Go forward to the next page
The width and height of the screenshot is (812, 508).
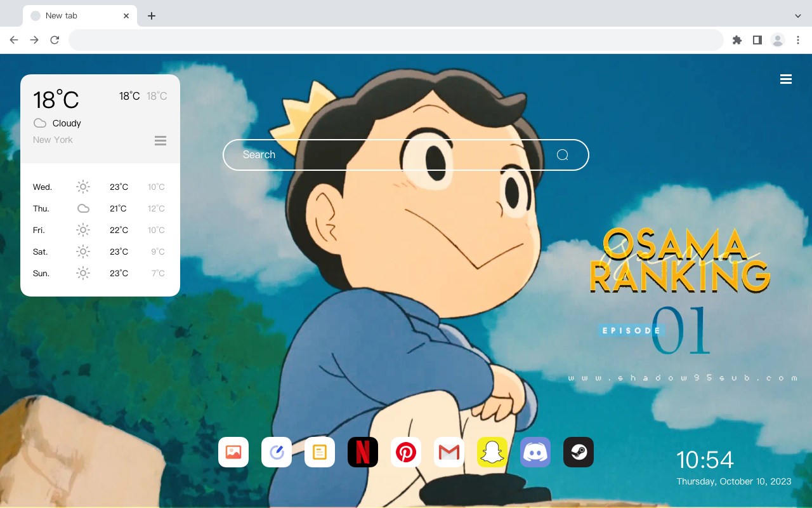point(34,40)
